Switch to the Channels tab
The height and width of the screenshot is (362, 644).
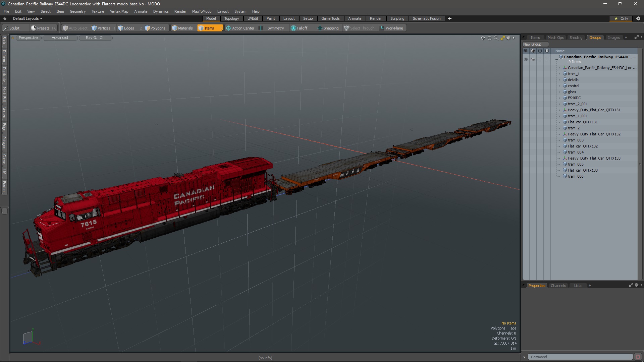coord(558,286)
